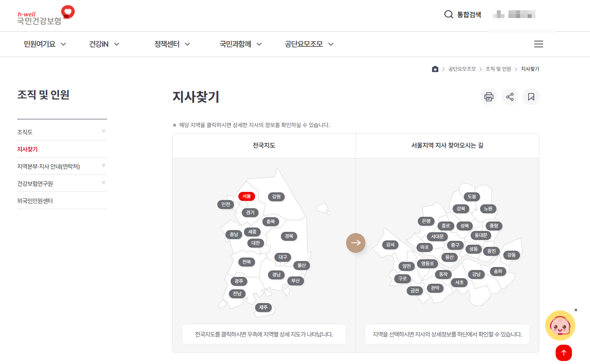590x364 pixels.
Task: Select 충북 on the national map
Action: coord(271,221)
